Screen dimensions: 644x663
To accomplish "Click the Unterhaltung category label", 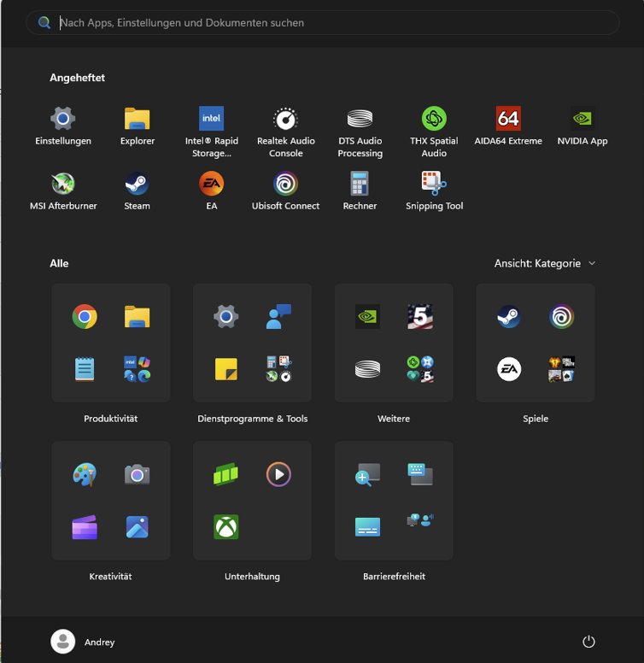I will point(252,577).
